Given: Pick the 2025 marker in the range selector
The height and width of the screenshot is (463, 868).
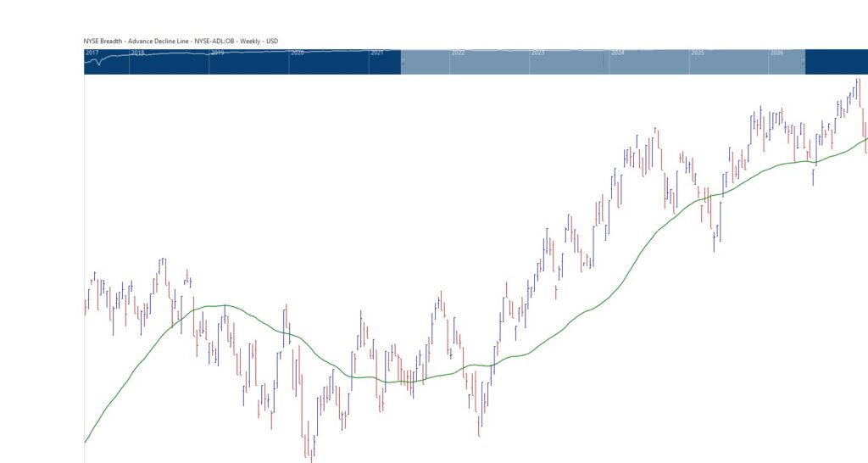Looking at the screenshot, I should pyautogui.click(x=698, y=53).
